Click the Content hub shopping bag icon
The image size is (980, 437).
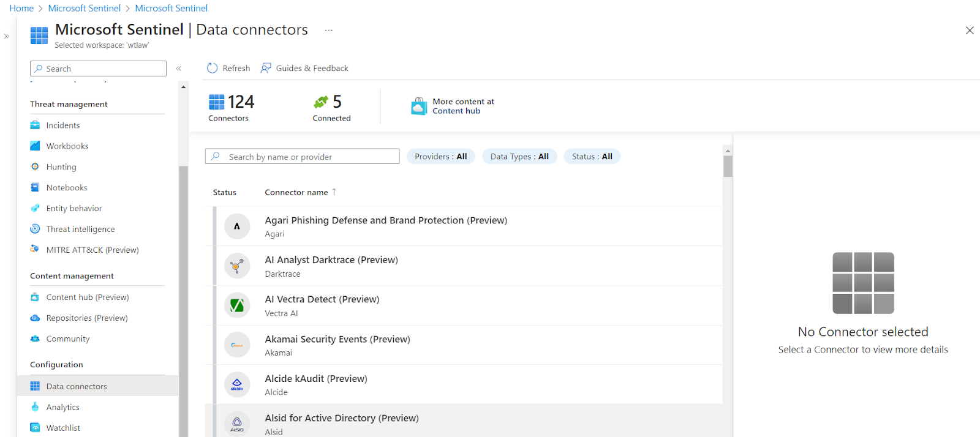click(x=419, y=106)
